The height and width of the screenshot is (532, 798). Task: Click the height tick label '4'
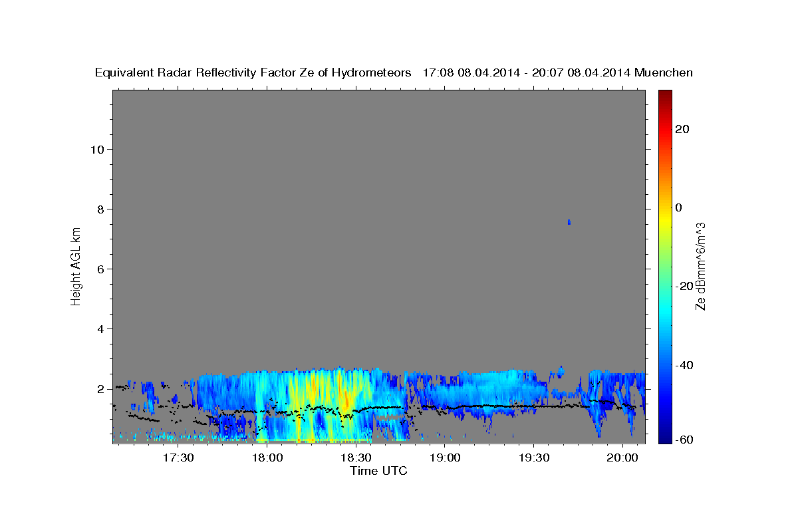[100, 329]
